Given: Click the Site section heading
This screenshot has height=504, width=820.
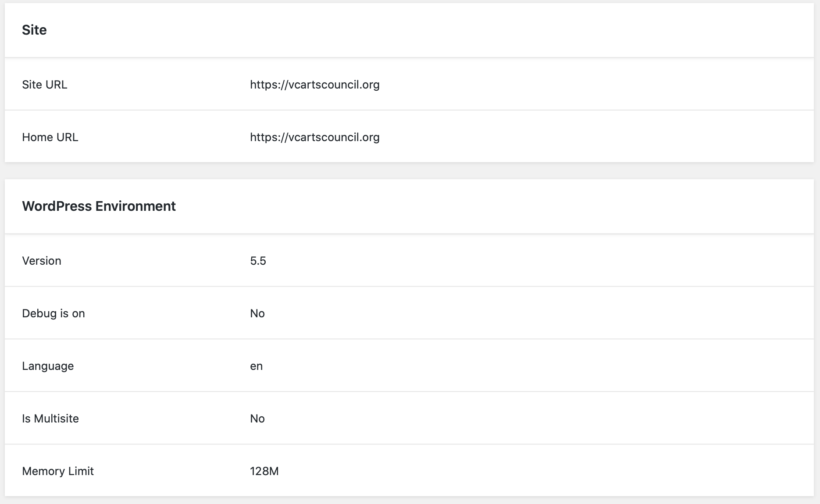Looking at the screenshot, I should [x=34, y=30].
